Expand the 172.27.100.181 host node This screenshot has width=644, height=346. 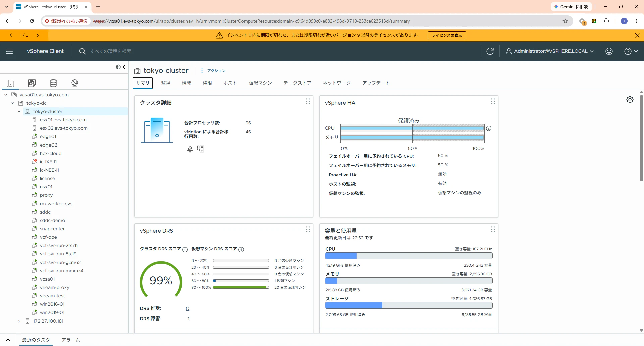(x=19, y=321)
